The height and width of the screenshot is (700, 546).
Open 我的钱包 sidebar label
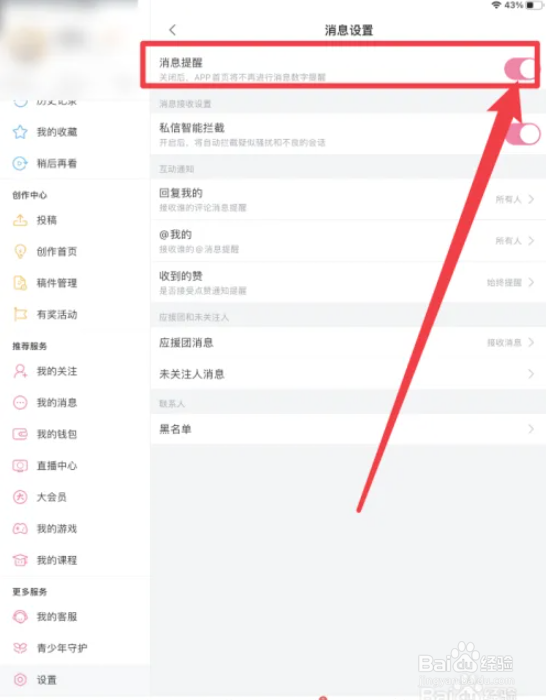(x=57, y=434)
